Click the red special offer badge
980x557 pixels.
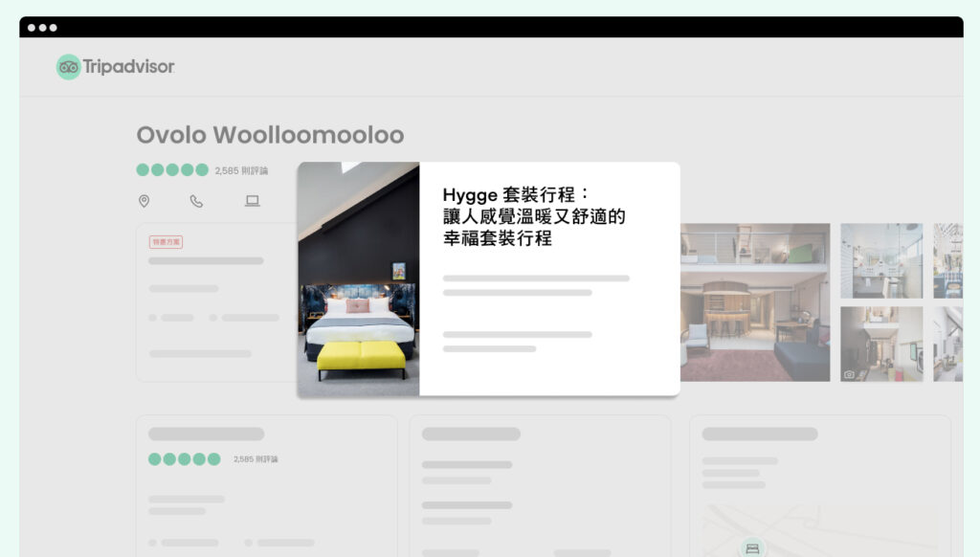tap(166, 242)
